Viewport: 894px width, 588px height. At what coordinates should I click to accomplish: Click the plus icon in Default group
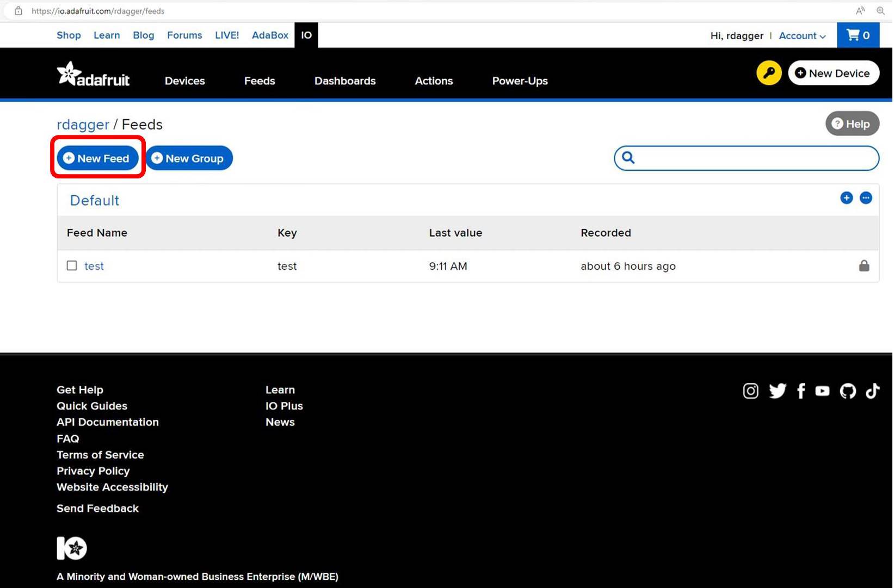pos(848,198)
